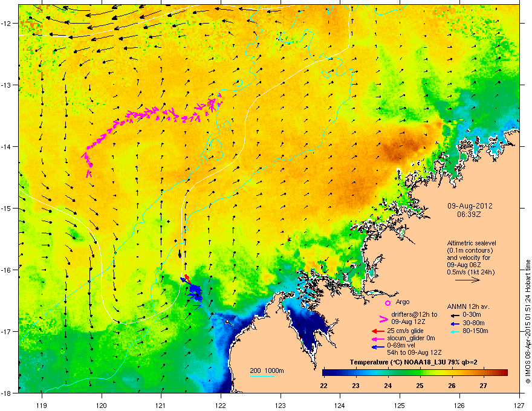This screenshot has height=411, width=532.
Task: Click the 125 longitude axis label
Action: pos(400,406)
